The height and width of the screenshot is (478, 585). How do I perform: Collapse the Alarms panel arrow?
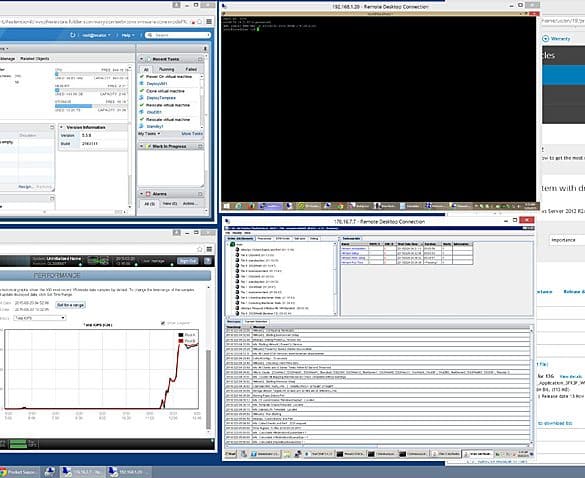pos(141,194)
